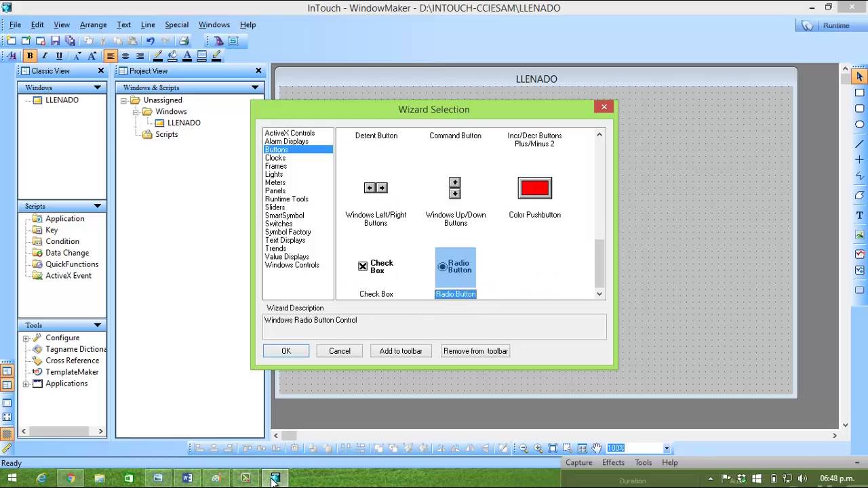
Task: Select the Rounded Rectangle drawing tool
Action: (859, 108)
